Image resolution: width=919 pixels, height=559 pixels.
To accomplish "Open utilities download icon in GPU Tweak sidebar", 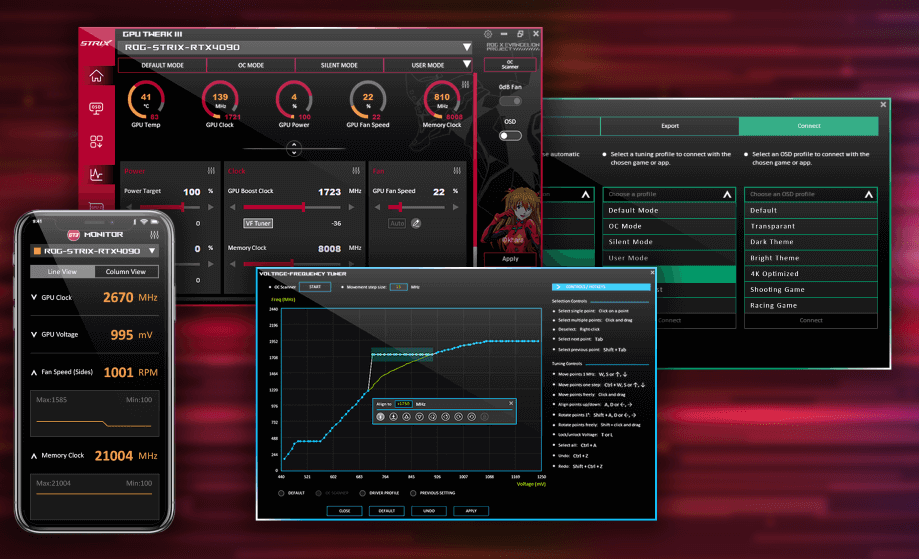I will [x=96, y=141].
